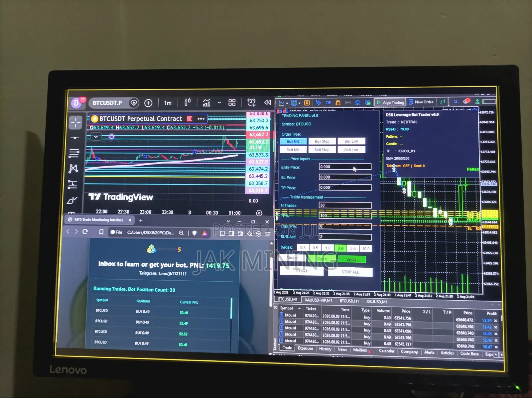Click the Entry Price input field

pyautogui.click(x=345, y=167)
